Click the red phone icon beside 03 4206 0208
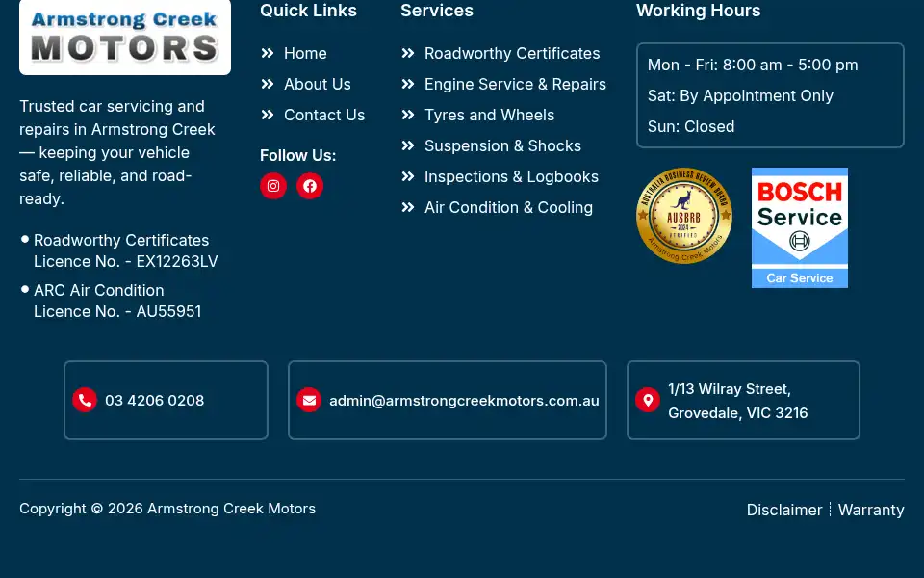924x578 pixels. (x=85, y=400)
